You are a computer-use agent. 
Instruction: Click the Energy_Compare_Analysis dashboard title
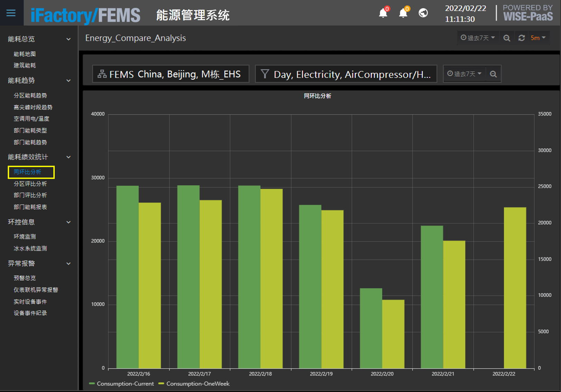136,38
